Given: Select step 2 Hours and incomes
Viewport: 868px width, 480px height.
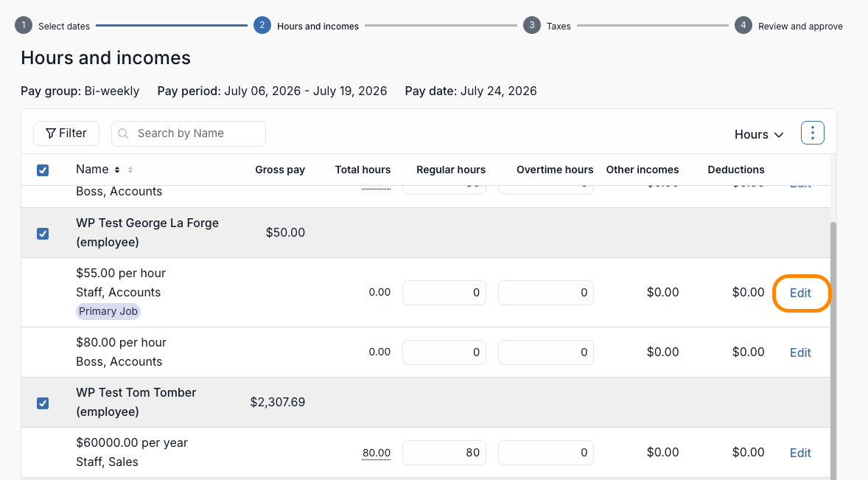Looking at the screenshot, I should pyautogui.click(x=306, y=26).
